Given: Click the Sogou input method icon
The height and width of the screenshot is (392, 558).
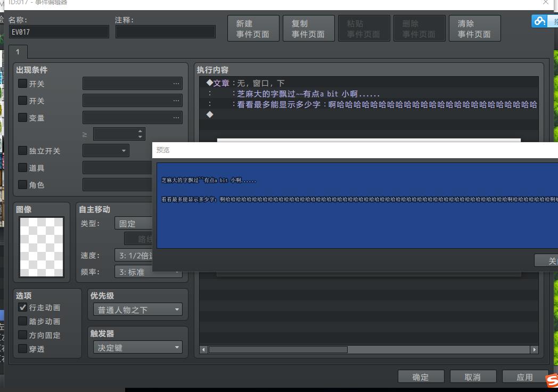Looking at the screenshot, I should pos(552,381).
